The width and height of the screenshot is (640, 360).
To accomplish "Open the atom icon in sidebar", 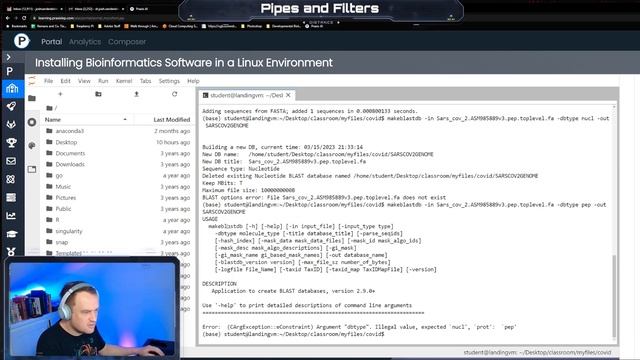I will click(11, 179).
